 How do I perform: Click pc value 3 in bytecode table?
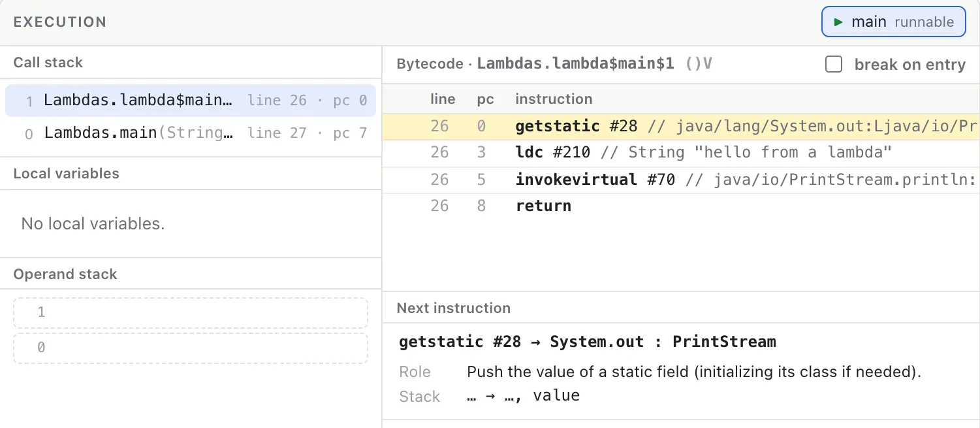pyautogui.click(x=482, y=153)
